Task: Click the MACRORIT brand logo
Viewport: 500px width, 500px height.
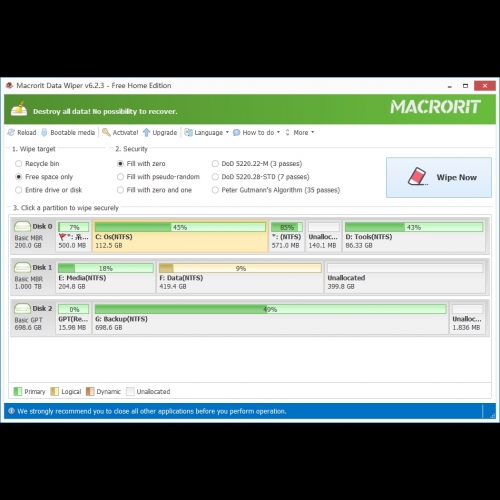Action: tap(435, 107)
